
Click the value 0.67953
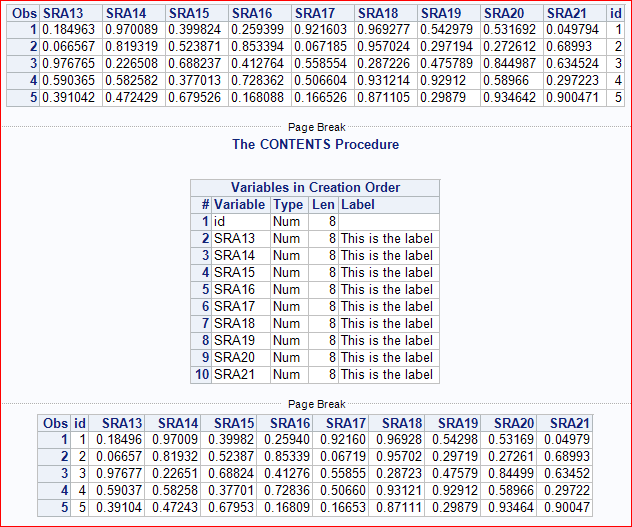231,507
